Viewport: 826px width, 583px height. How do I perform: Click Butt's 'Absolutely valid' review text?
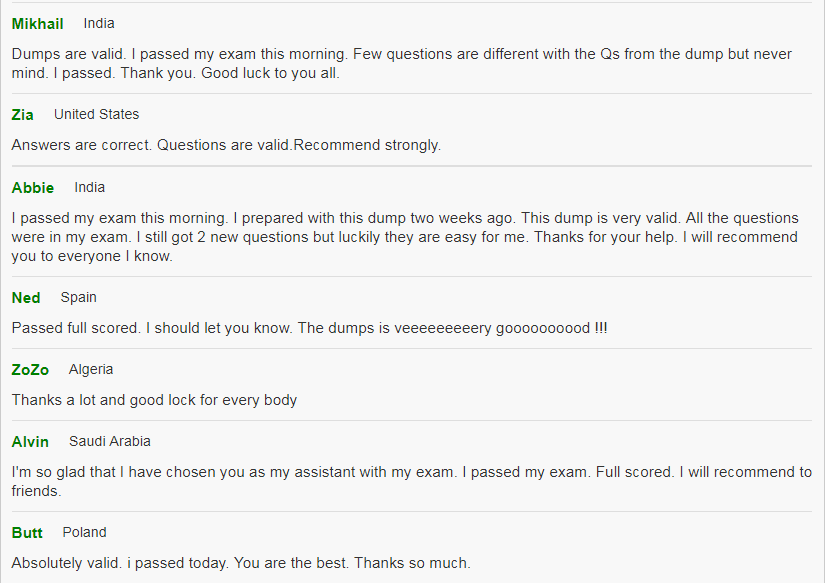(x=241, y=563)
